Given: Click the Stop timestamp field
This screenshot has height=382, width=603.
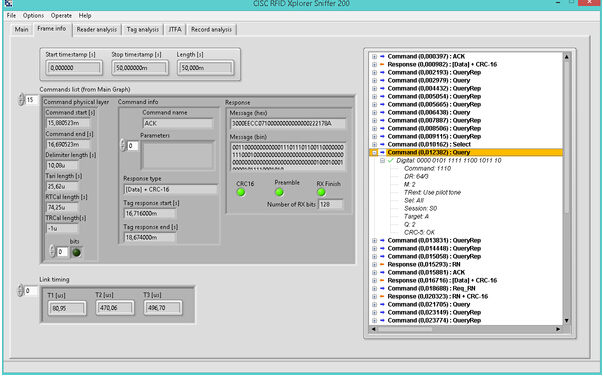Looking at the screenshot, I should coord(140,68).
